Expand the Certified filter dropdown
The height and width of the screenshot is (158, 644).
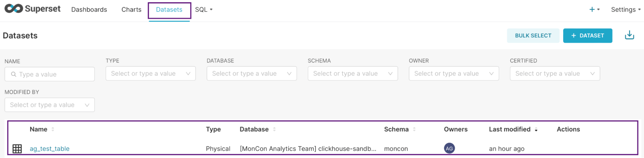(x=555, y=74)
